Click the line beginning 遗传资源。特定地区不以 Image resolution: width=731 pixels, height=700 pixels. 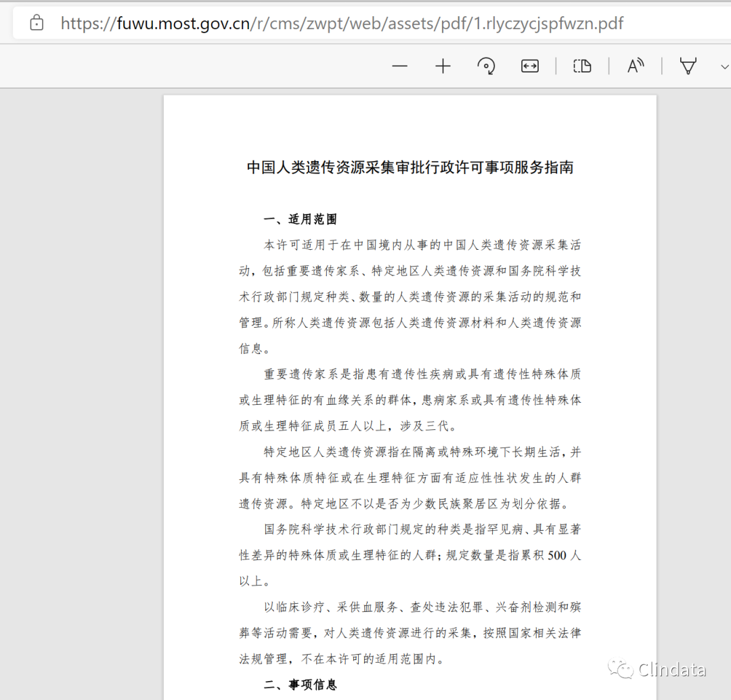[405, 503]
